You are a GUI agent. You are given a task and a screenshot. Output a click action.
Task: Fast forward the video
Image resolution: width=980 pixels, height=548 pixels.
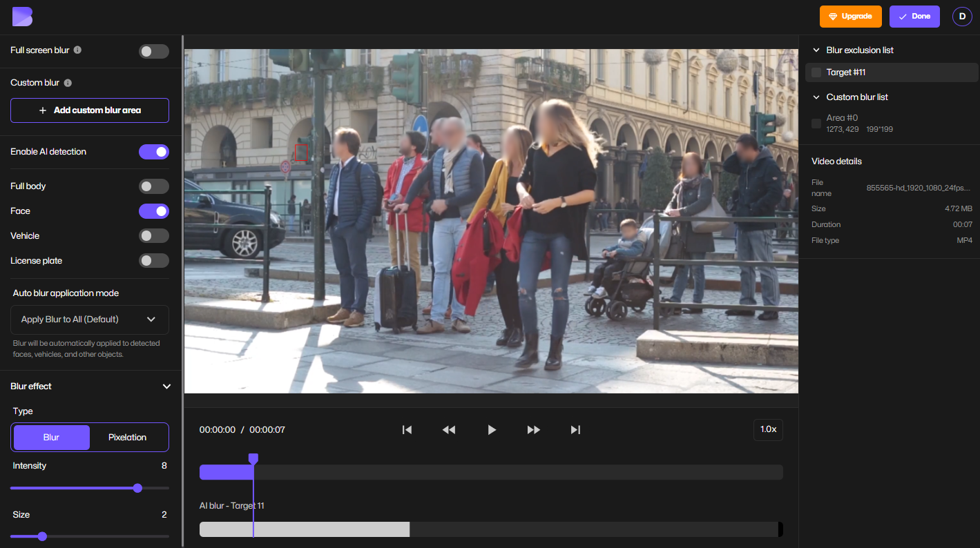(x=533, y=429)
